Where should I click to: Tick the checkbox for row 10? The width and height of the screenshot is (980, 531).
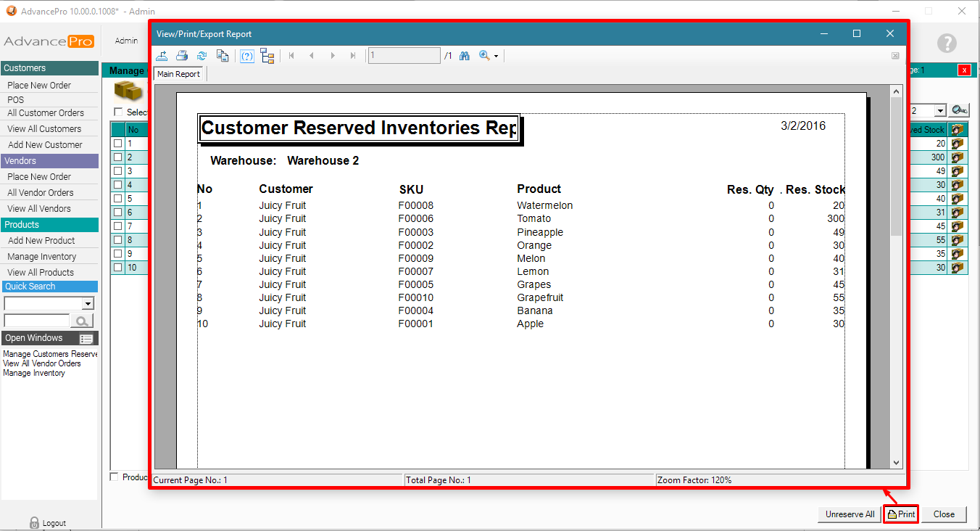(117, 268)
